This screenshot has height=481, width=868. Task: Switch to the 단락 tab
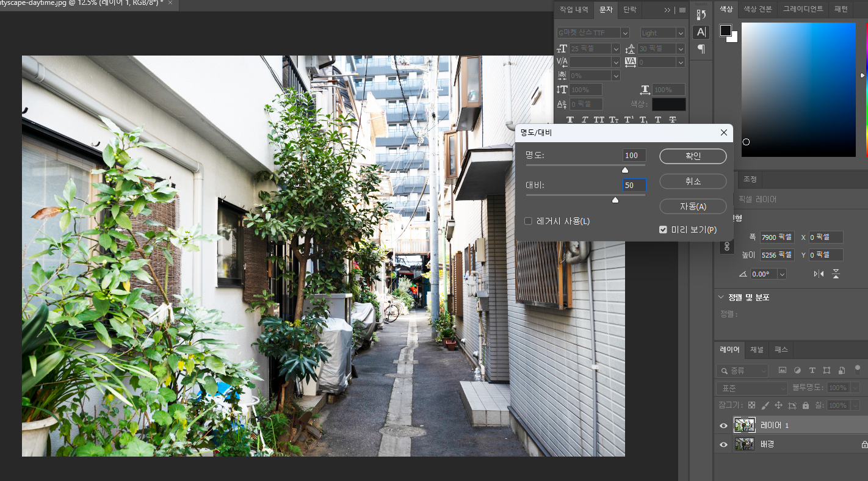(x=630, y=10)
